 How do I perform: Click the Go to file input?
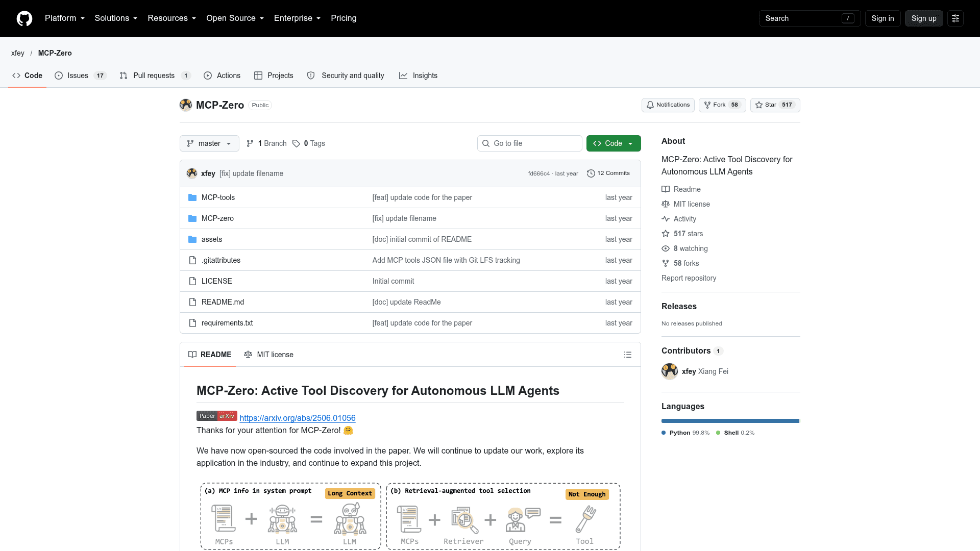pos(530,143)
